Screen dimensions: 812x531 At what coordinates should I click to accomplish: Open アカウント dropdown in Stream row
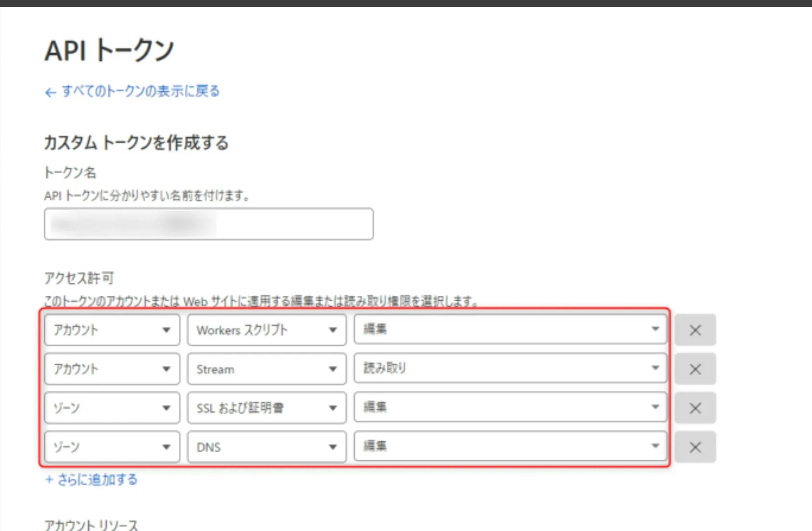112,369
